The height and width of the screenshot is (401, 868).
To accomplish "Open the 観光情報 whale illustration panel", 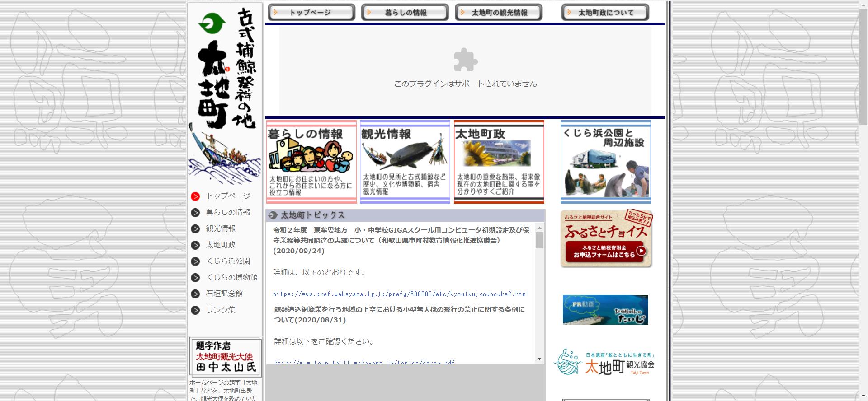I will (405, 162).
